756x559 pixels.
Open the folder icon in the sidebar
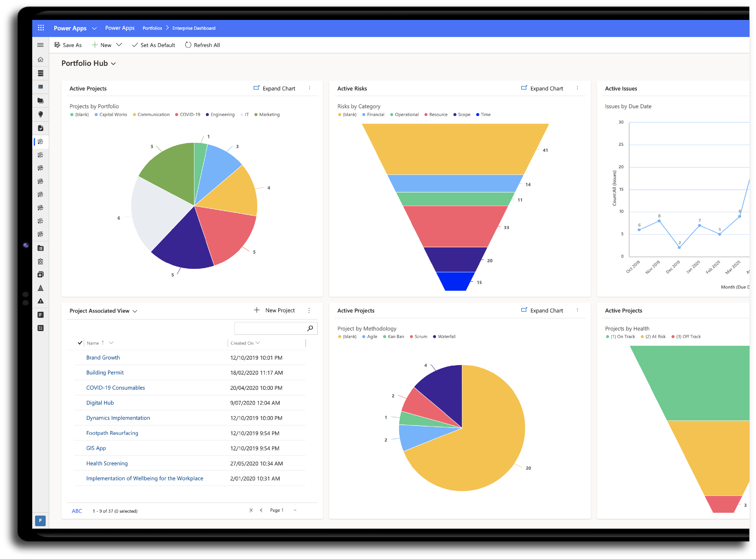[x=41, y=100]
